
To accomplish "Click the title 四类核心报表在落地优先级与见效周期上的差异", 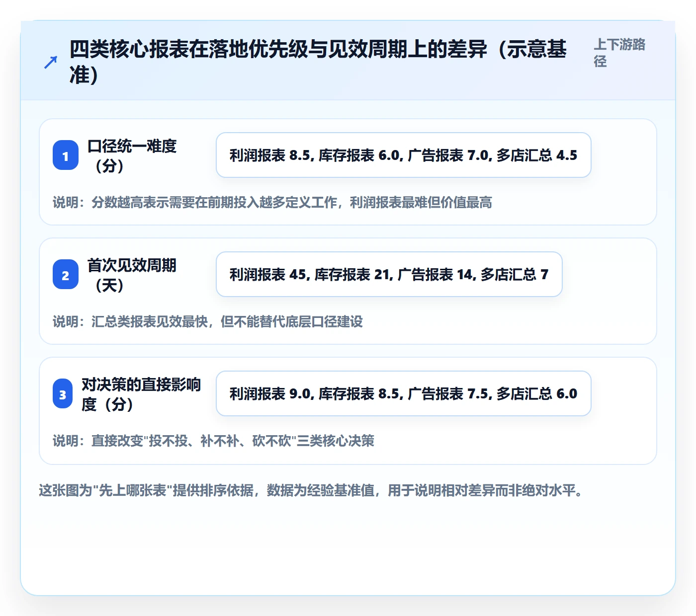I will click(x=318, y=62).
